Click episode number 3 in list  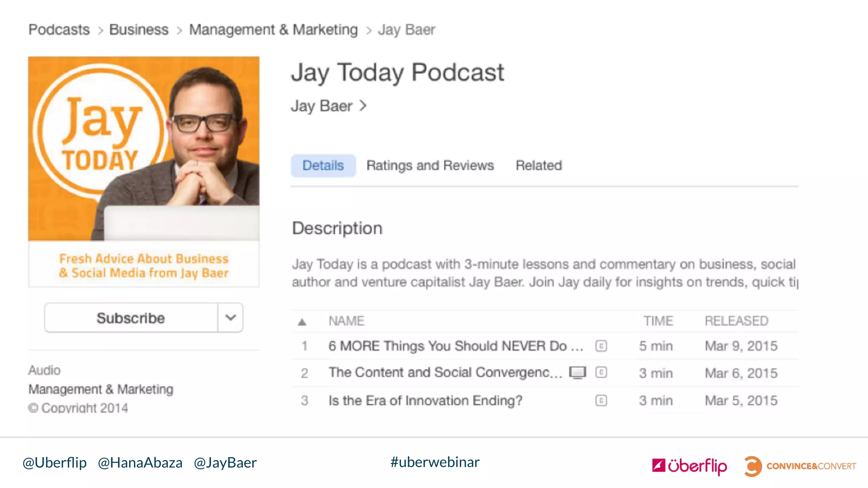pos(304,400)
